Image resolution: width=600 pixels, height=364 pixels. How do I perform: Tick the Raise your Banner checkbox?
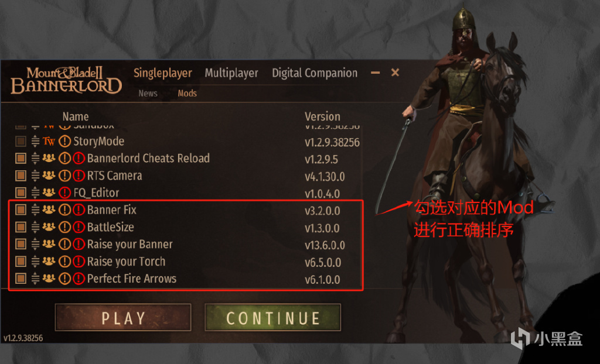[21, 244]
